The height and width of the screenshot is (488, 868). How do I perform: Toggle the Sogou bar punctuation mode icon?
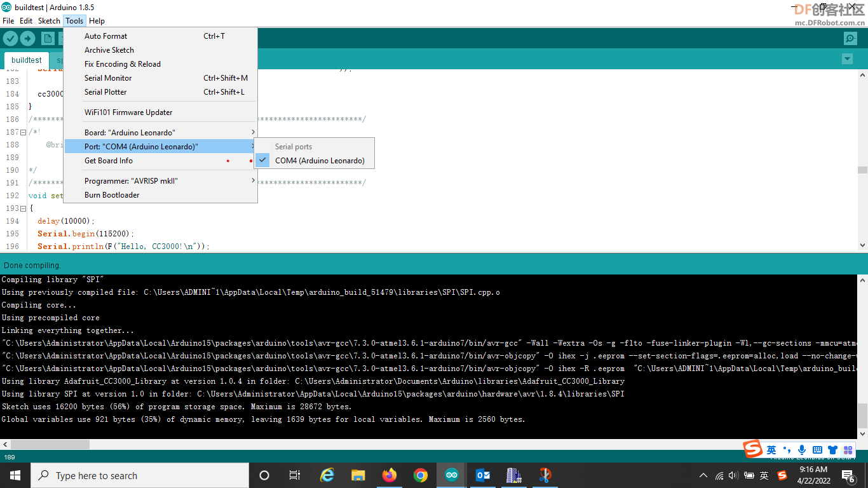(x=787, y=450)
